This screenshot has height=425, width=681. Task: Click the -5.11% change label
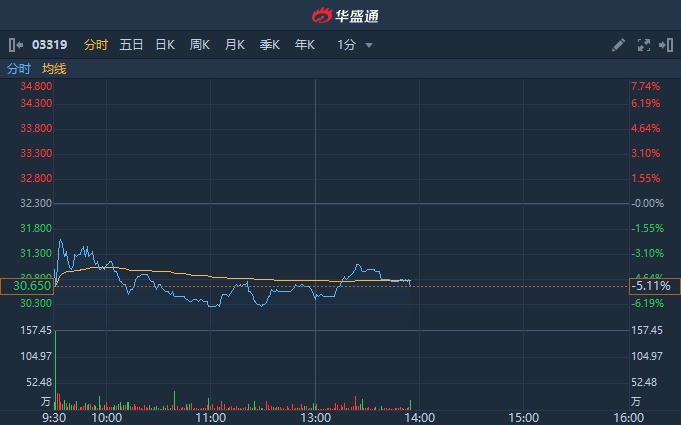coord(650,286)
